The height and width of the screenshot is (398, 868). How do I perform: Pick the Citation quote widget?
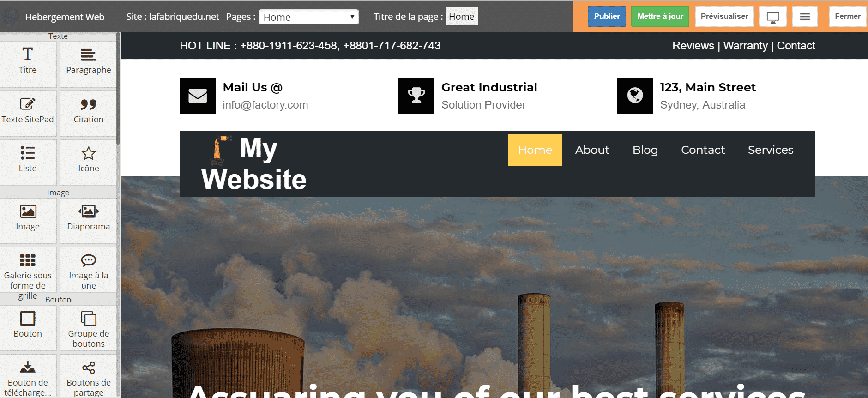tap(88, 111)
